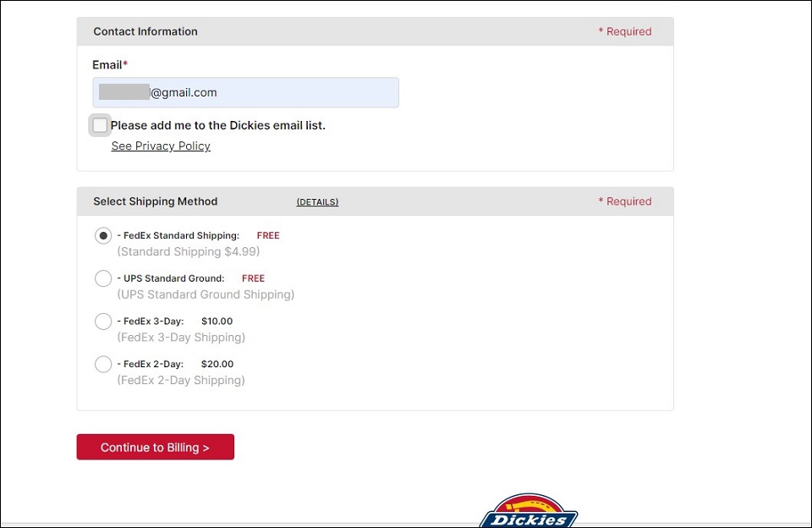This screenshot has width=812, height=528.
Task: Click the Email input field
Action: pyautogui.click(x=245, y=93)
